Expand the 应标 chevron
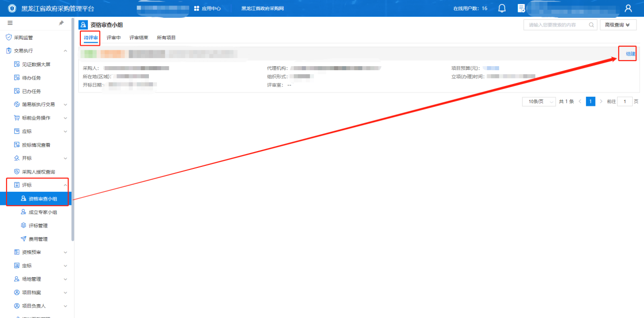The image size is (644, 318). pos(65,131)
